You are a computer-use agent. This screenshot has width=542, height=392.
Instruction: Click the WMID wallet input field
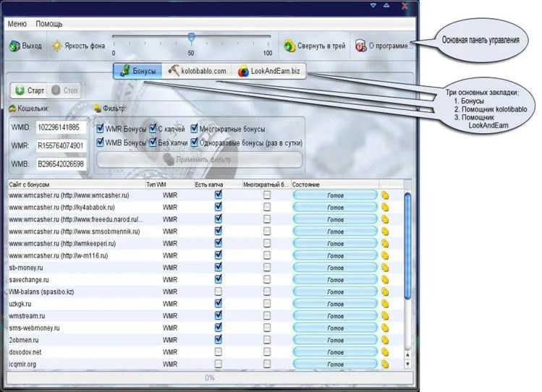click(x=60, y=127)
